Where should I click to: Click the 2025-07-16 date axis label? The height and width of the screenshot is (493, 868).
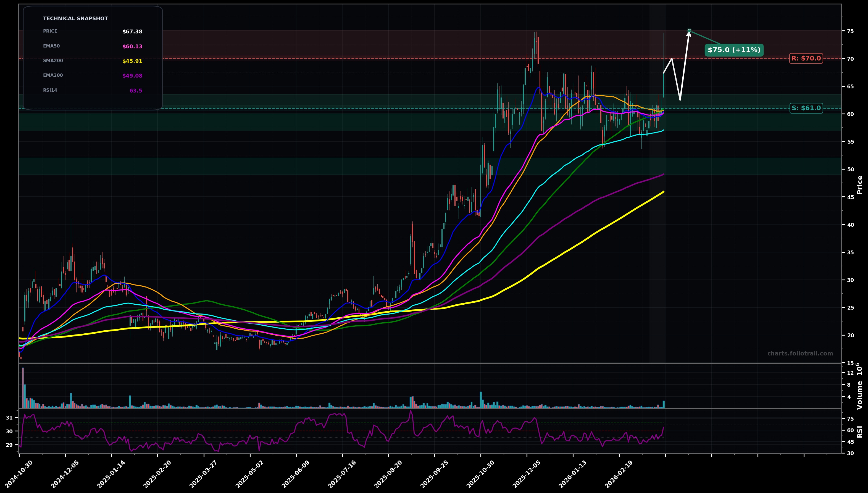click(x=342, y=474)
